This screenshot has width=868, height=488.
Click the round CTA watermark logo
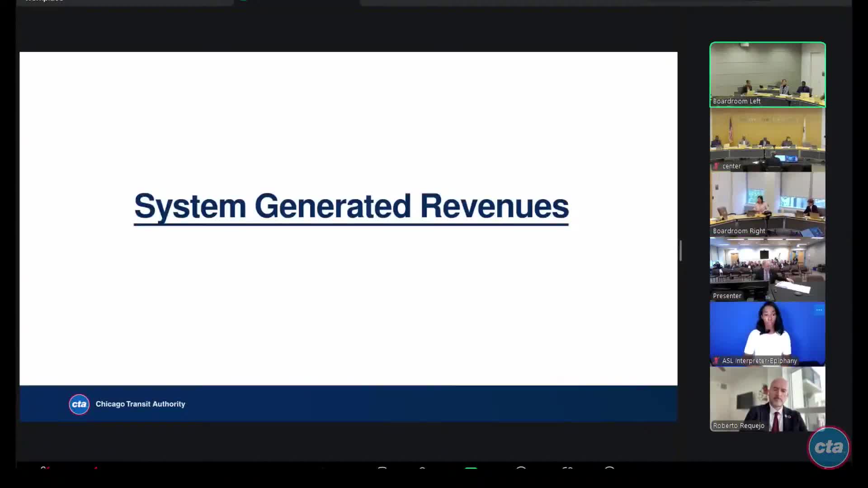pos(828,447)
